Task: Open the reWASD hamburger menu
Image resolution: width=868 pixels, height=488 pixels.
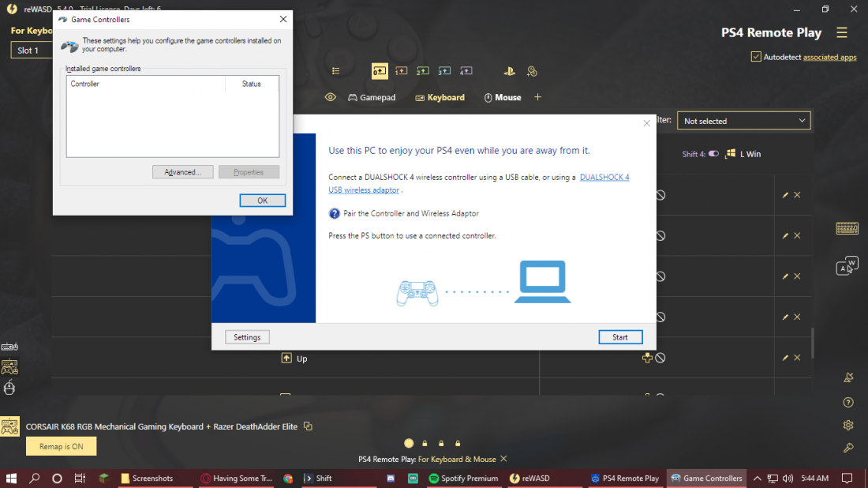Action: (x=842, y=32)
